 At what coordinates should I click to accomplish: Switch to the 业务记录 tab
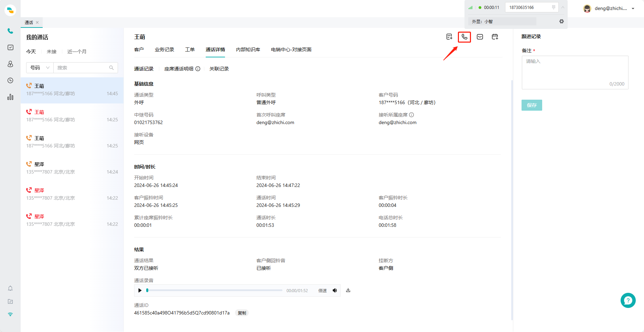[x=164, y=49]
